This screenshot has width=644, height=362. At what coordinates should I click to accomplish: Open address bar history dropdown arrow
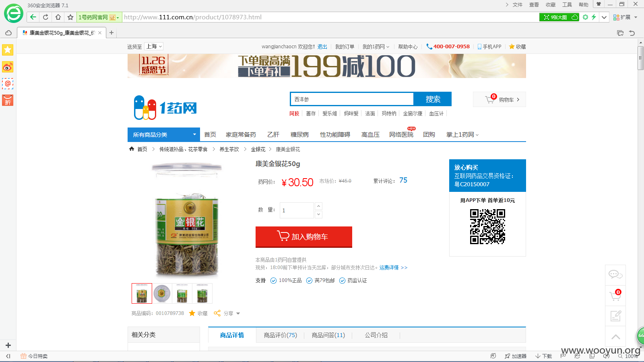[604, 17]
